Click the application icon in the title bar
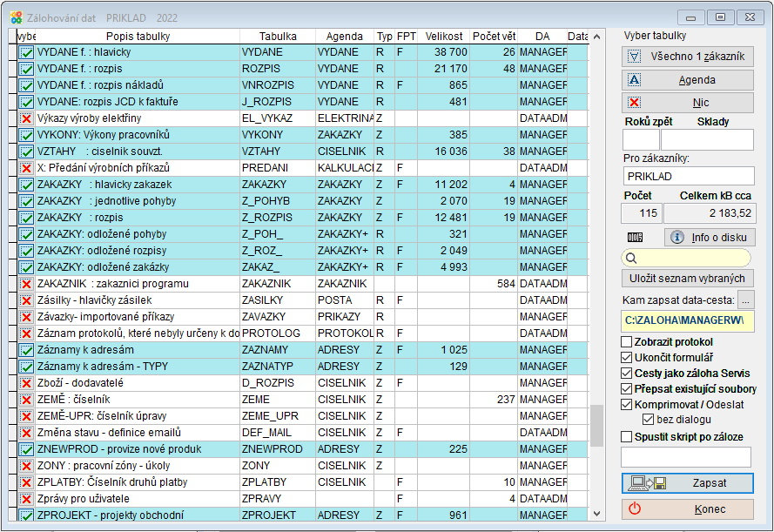The width and height of the screenshot is (774, 532). [x=17, y=17]
